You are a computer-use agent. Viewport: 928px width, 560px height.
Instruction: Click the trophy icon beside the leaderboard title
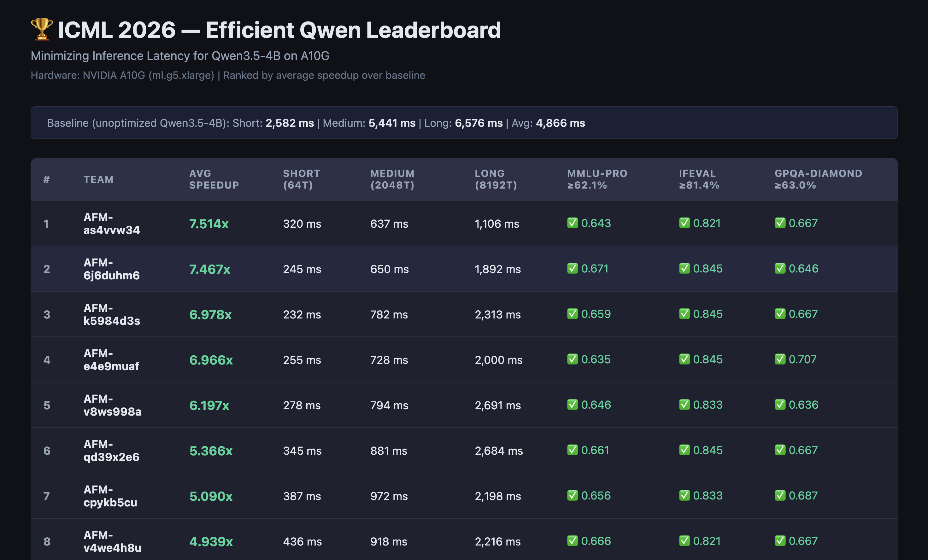click(42, 29)
